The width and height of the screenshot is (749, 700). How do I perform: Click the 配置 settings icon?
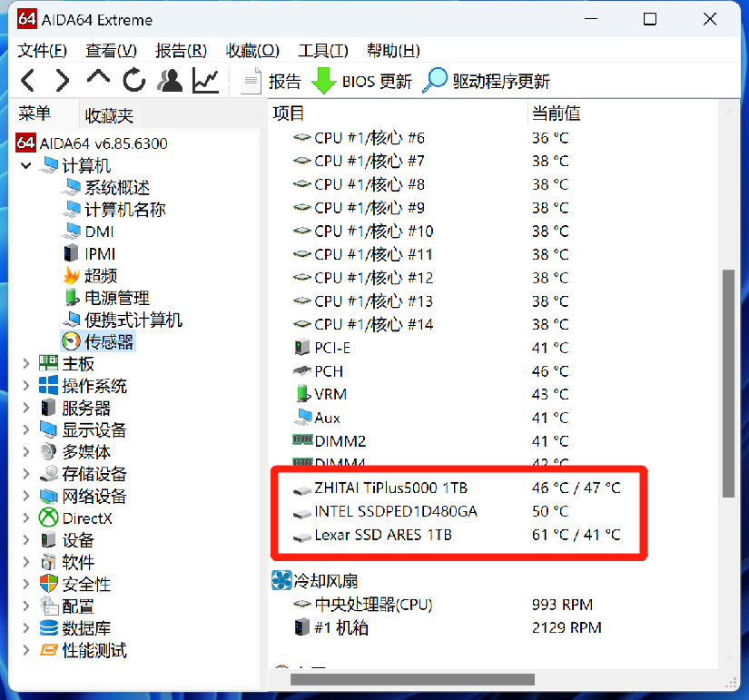[x=48, y=606]
